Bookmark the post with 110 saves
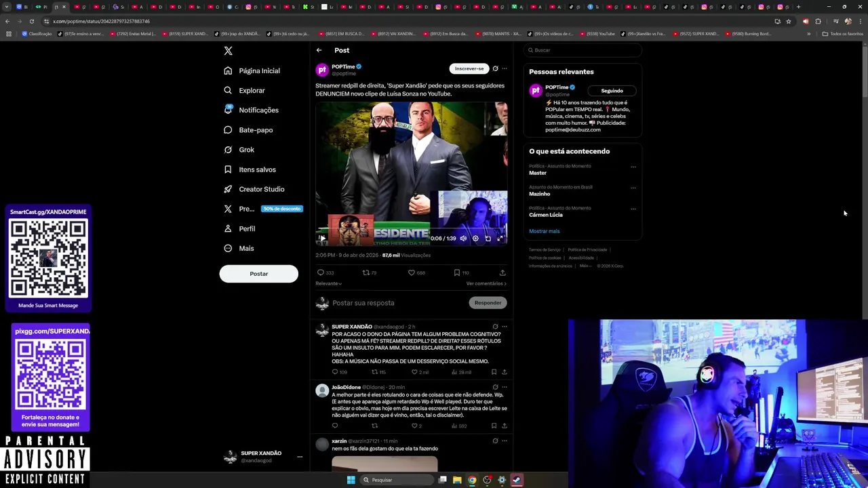Image resolution: width=868 pixels, height=488 pixels. (x=461, y=272)
